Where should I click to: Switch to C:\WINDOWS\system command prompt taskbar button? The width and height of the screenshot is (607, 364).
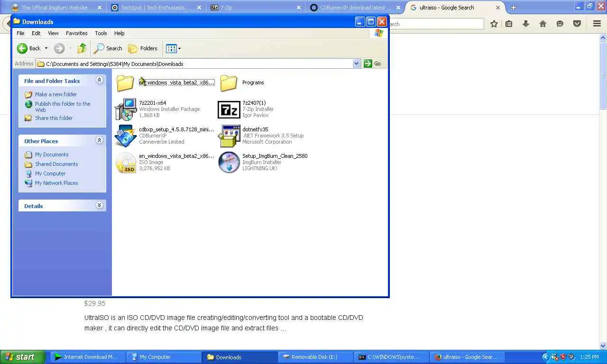[391, 357]
